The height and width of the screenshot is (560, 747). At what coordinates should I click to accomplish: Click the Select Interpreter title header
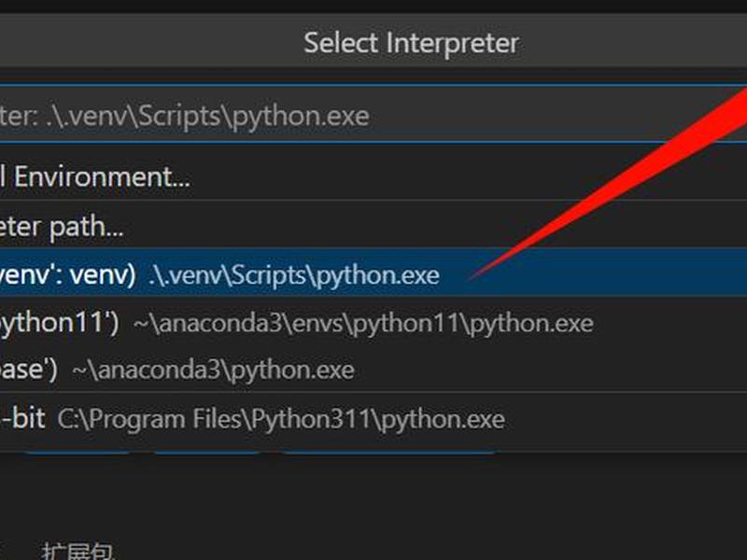pyautogui.click(x=411, y=43)
